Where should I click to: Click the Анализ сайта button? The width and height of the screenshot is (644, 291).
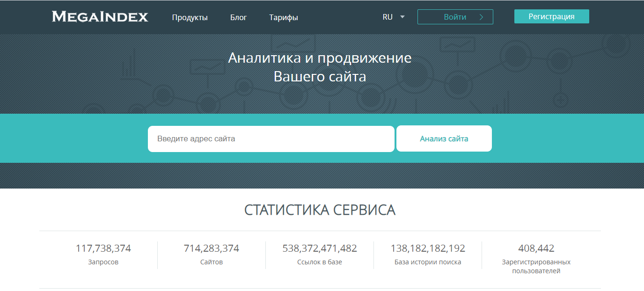pyautogui.click(x=444, y=138)
